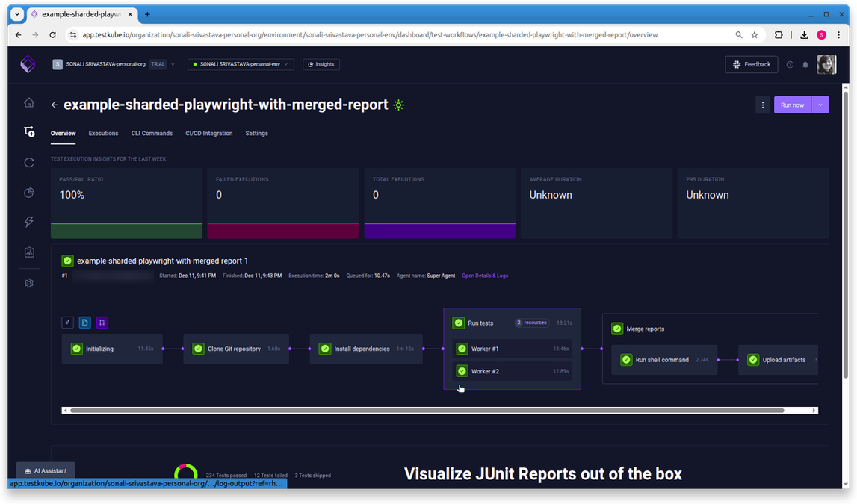857x504 pixels.
Task: Go back using the arrow beside workflow title
Action: pyautogui.click(x=55, y=105)
